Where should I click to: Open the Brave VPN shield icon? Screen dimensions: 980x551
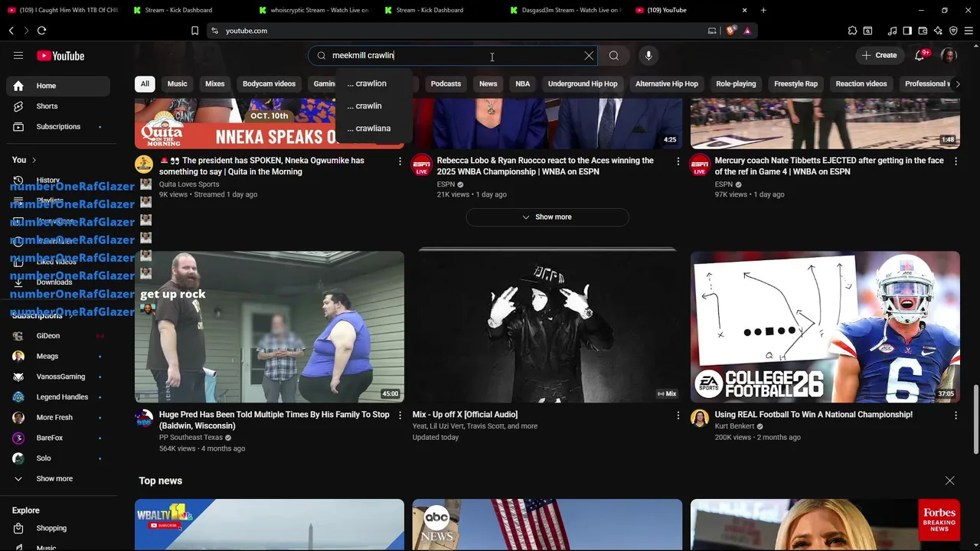pos(953,31)
